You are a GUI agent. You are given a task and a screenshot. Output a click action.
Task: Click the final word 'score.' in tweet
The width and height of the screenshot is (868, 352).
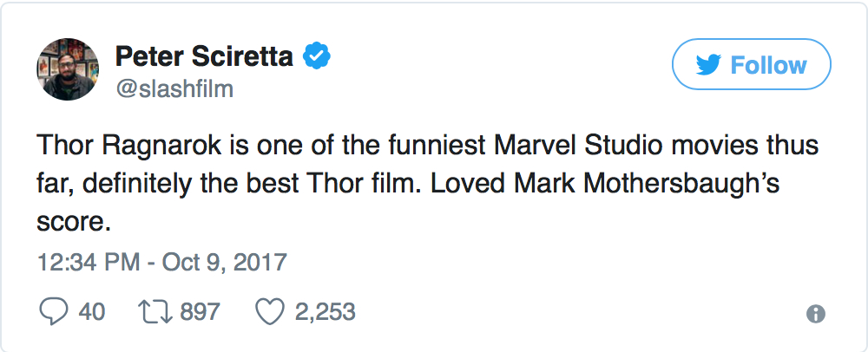click(76, 220)
